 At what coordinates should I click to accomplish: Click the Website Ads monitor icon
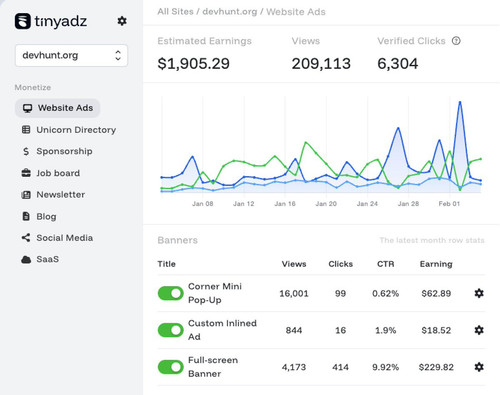click(x=27, y=108)
